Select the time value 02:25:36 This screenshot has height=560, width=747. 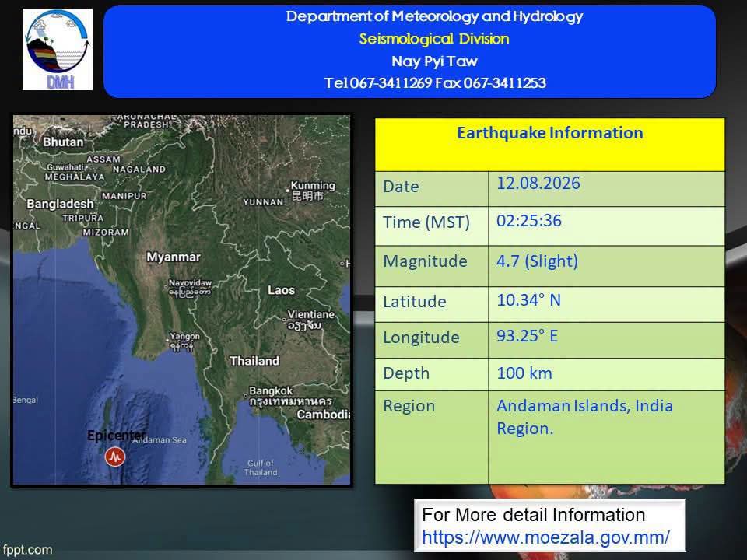529,221
